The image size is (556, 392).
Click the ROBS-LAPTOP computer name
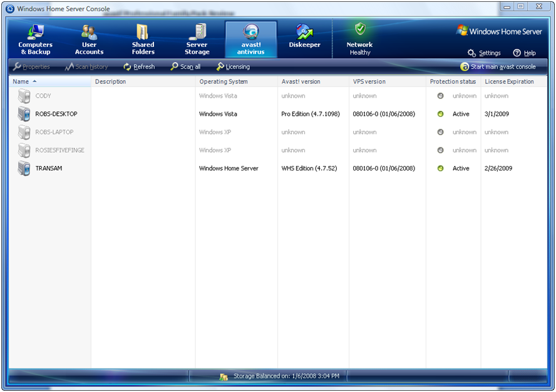click(54, 132)
